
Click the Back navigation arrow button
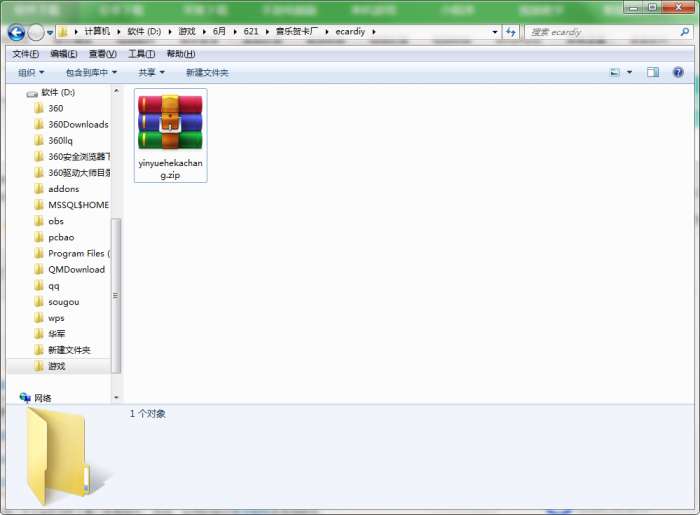(x=17, y=32)
